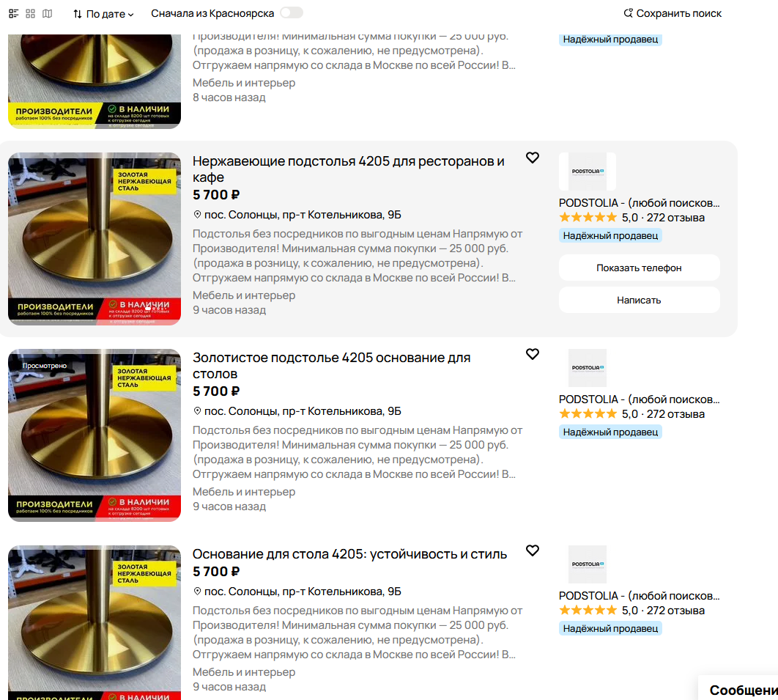Open the По дате sort dropdown

[x=103, y=14]
